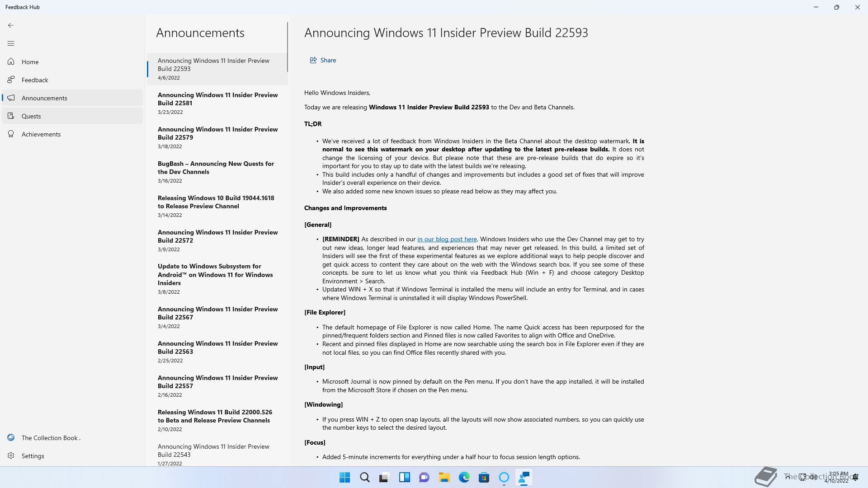The width and height of the screenshot is (868, 488).
Task: Open Windows Subsystem for Android update
Action: point(217,279)
